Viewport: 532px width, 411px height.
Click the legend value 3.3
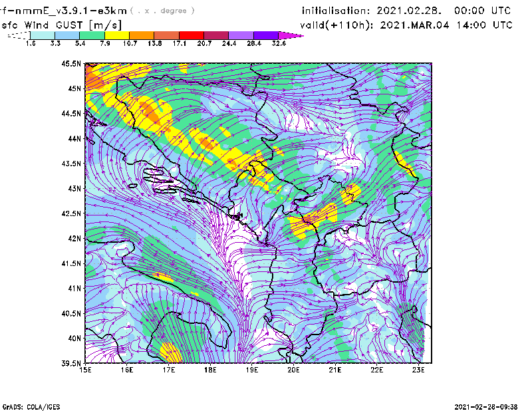[x=55, y=43]
